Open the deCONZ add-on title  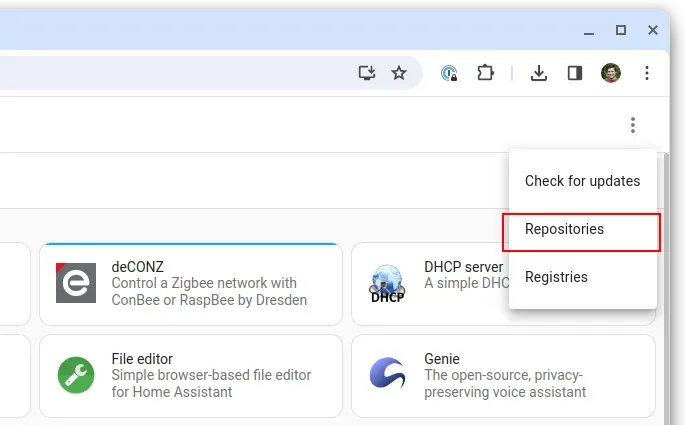(138, 266)
